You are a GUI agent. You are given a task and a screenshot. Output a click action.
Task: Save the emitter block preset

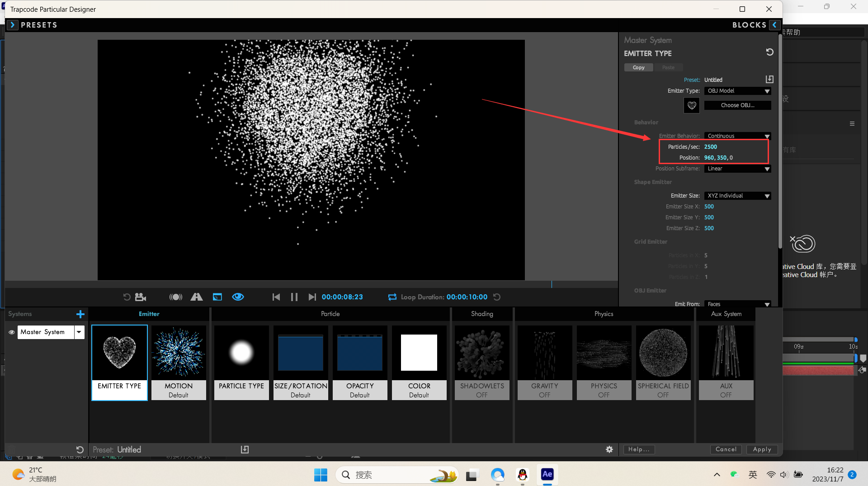coord(769,79)
